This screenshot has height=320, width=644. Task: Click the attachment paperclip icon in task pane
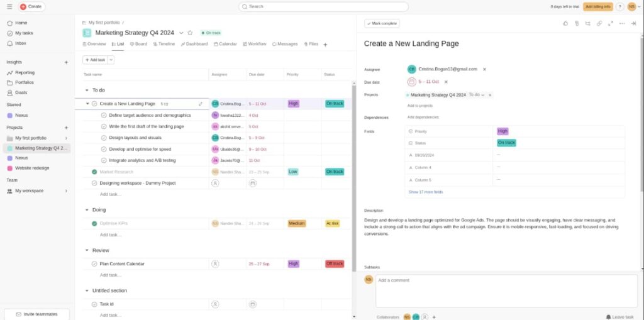577,23
